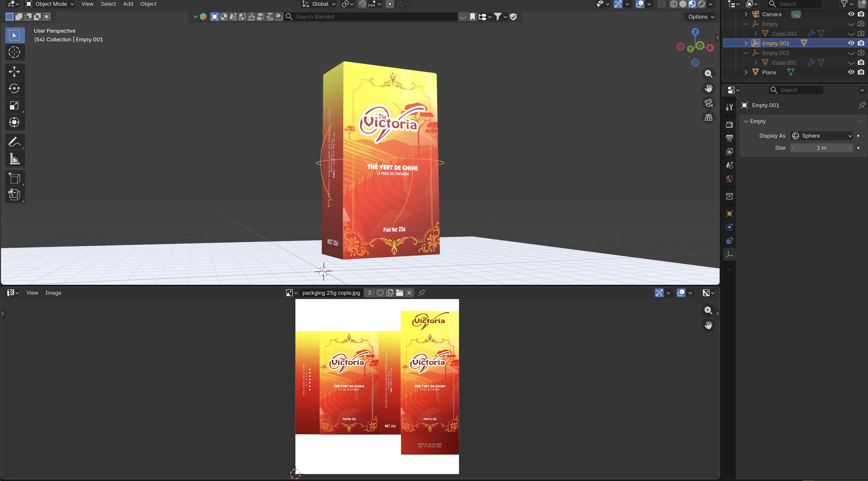Open the Options dropdown
868x481 pixels.
(x=701, y=16)
